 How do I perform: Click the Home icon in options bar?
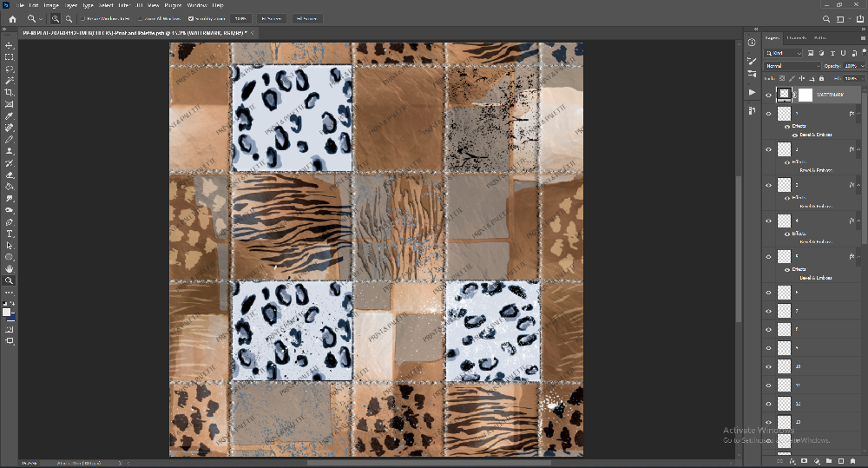coord(12,19)
